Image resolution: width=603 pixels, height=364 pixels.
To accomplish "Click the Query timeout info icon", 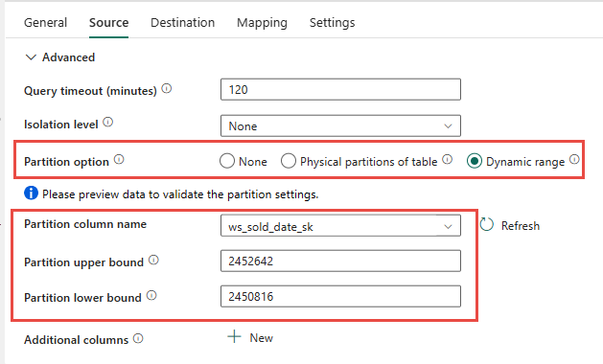I will coord(167,89).
